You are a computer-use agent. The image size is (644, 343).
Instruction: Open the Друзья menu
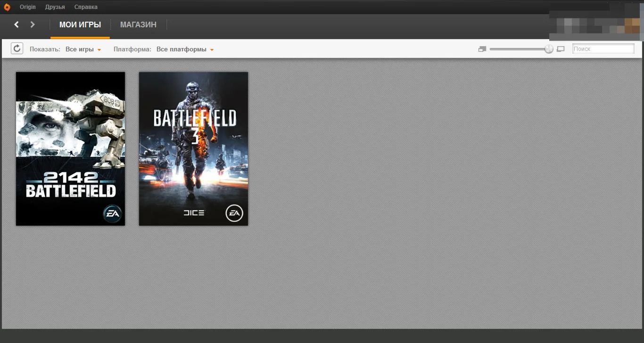pos(55,7)
